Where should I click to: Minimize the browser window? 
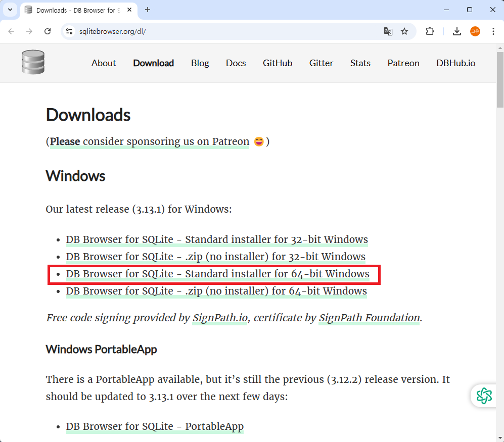[446, 10]
